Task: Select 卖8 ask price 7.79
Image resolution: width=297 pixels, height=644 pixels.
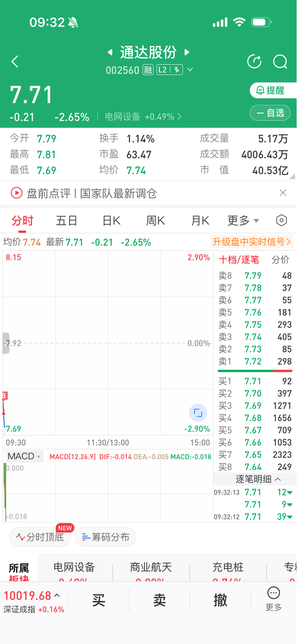Action: pyautogui.click(x=255, y=275)
